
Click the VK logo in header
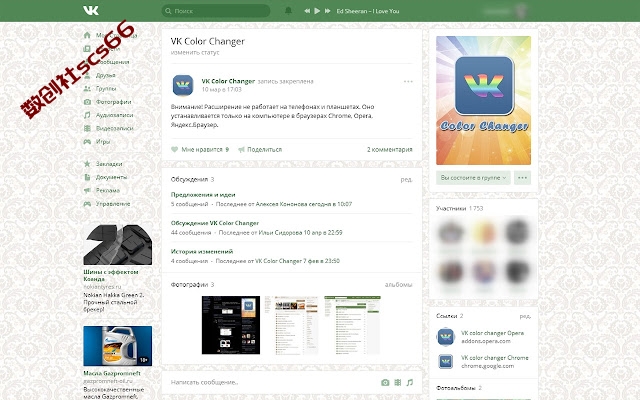91,10
